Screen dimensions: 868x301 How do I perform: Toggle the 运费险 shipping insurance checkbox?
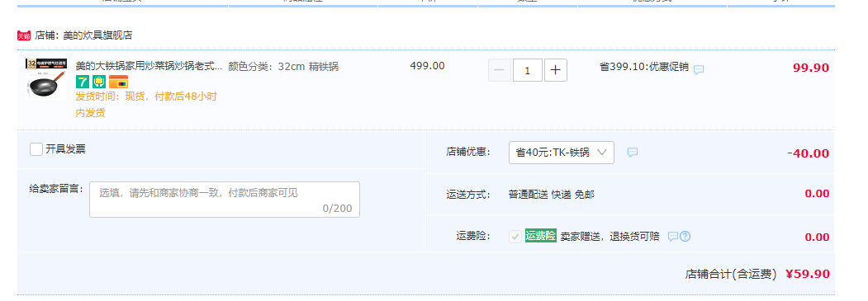tap(515, 237)
